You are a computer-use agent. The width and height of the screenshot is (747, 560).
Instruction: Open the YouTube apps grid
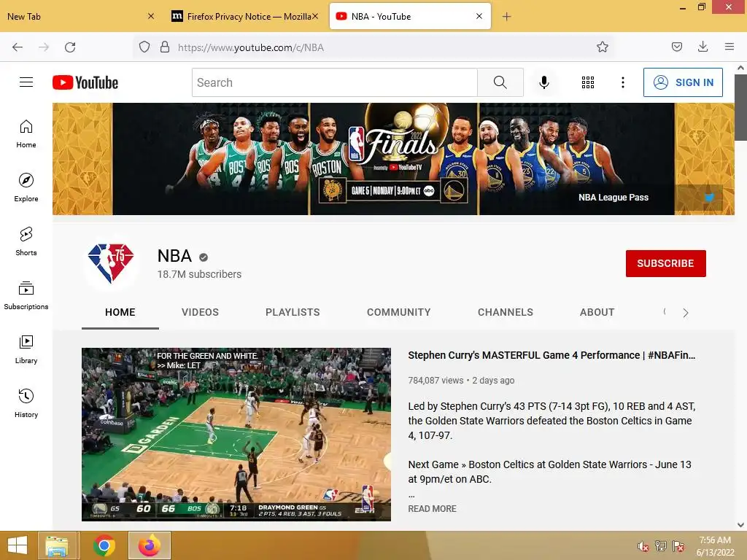[x=588, y=82]
